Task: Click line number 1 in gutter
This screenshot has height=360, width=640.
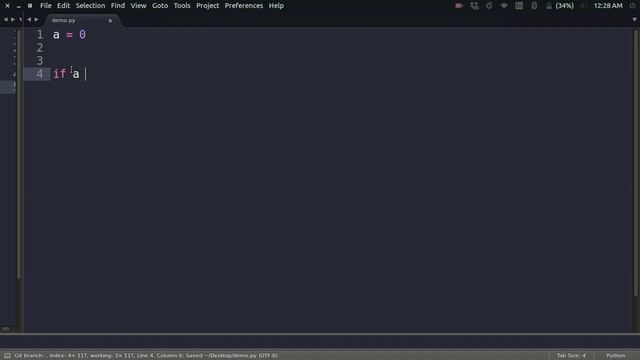Action: coord(40,35)
